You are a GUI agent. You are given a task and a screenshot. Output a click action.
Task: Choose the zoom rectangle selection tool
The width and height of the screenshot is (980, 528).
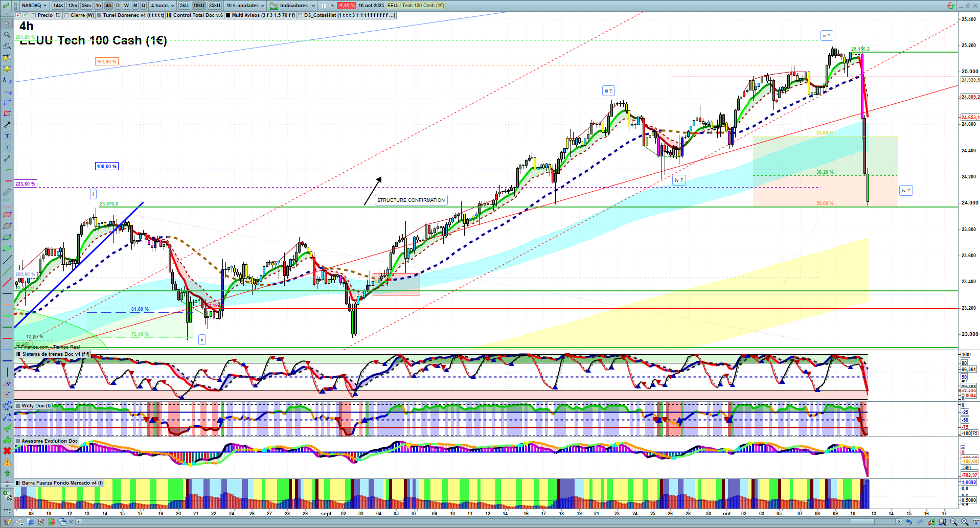(7, 46)
